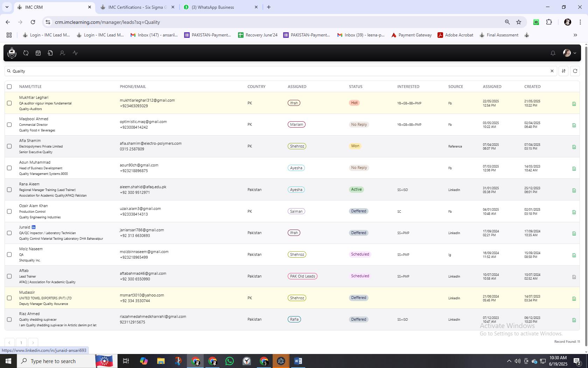Viewport: 588px width, 368px height.
Task: Open the filter settings icon beside search
Action: point(563,71)
